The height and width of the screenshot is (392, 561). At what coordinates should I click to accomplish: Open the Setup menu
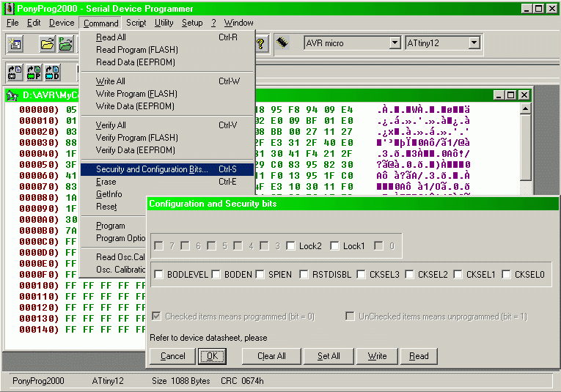(192, 23)
